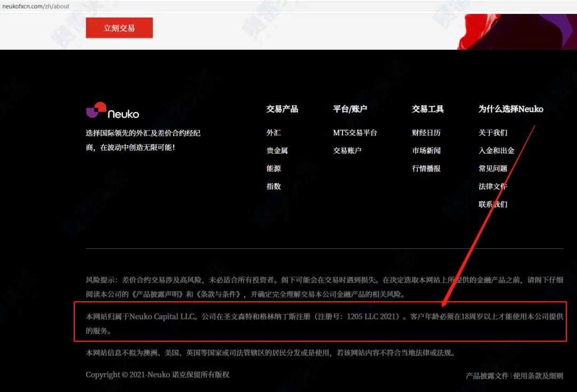This screenshot has height=392, width=577.
Task: Open the 指数 product link
Action: click(x=274, y=186)
